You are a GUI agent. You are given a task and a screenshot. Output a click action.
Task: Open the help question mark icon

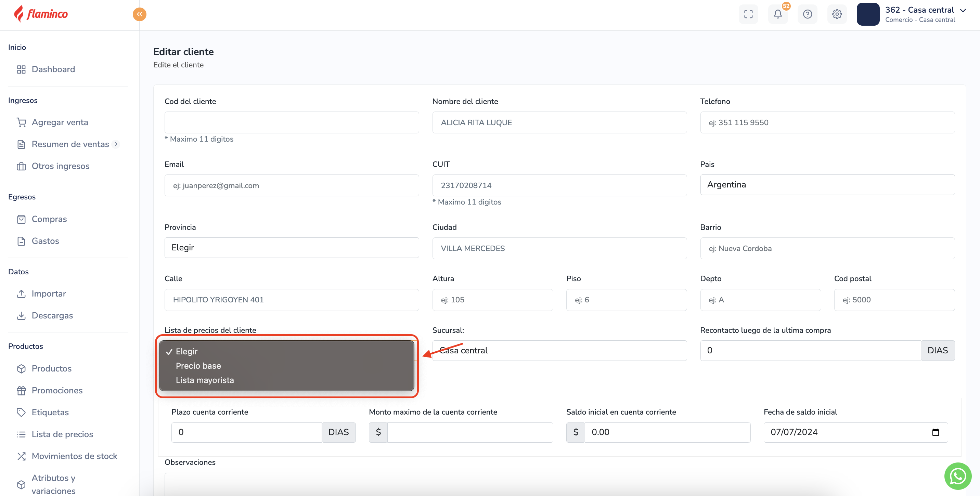click(807, 14)
